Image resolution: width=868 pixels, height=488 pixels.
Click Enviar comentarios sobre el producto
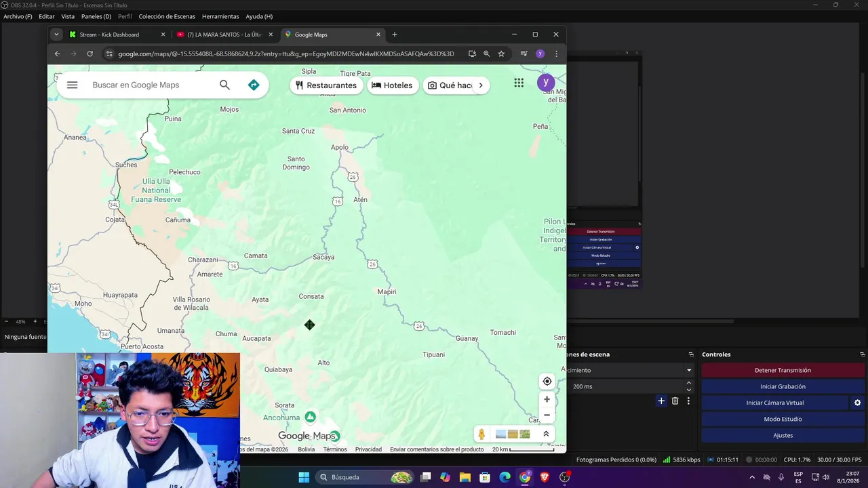(437, 449)
